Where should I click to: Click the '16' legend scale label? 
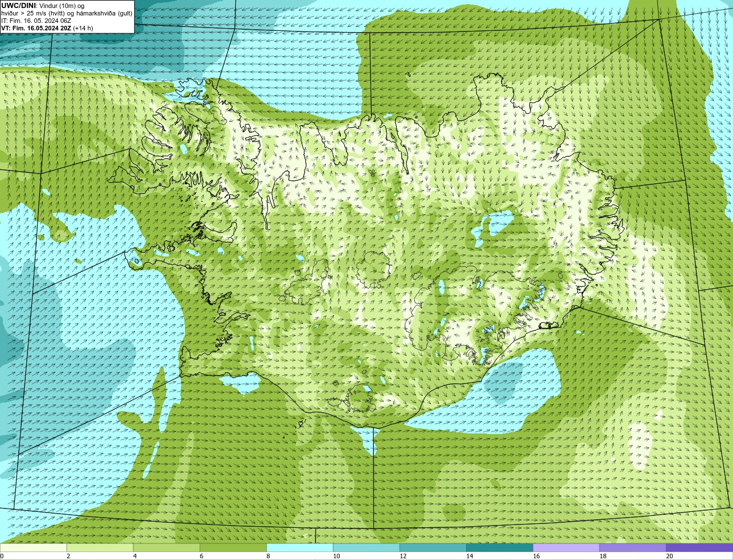536,556
